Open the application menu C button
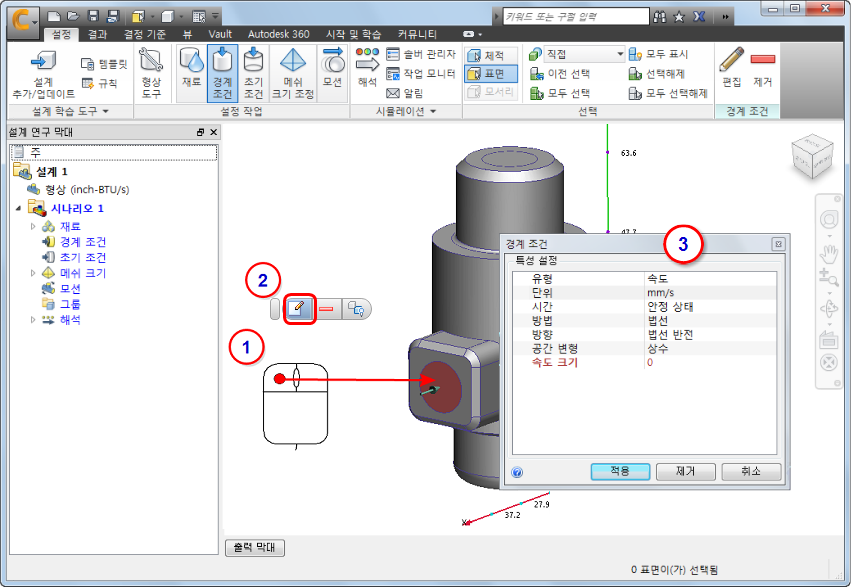The width and height of the screenshot is (851, 587). (24, 21)
